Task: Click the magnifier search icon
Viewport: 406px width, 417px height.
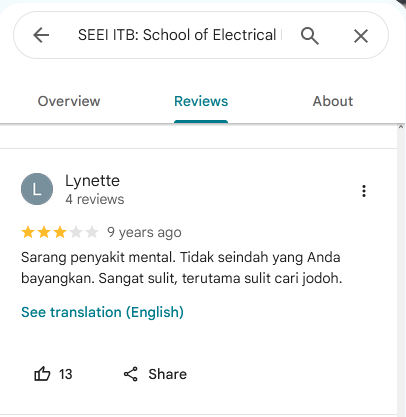Action: pyautogui.click(x=310, y=36)
